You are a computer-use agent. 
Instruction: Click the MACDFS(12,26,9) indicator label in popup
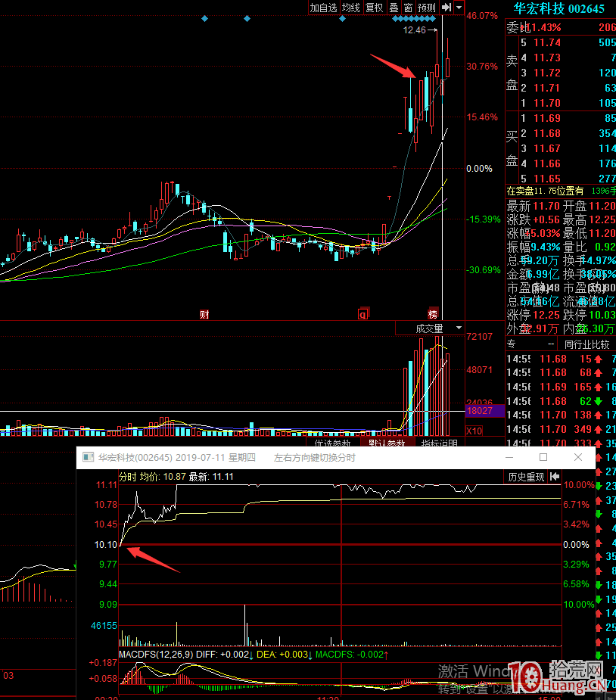156,655
